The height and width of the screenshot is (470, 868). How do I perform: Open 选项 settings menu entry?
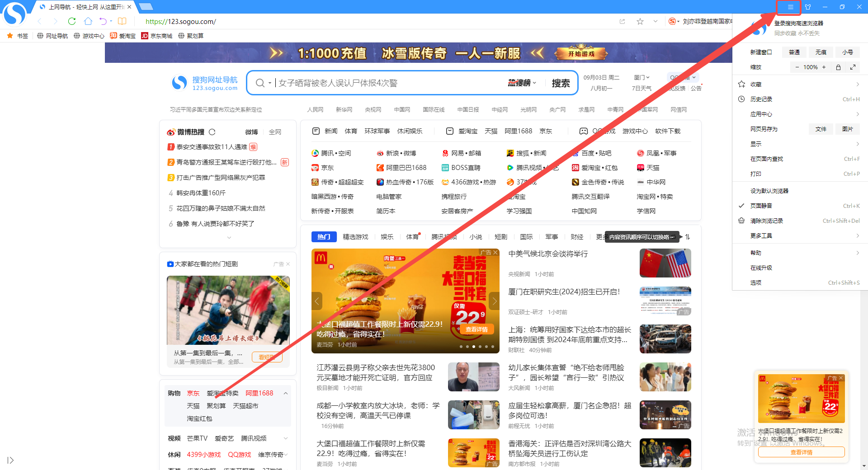pos(799,282)
